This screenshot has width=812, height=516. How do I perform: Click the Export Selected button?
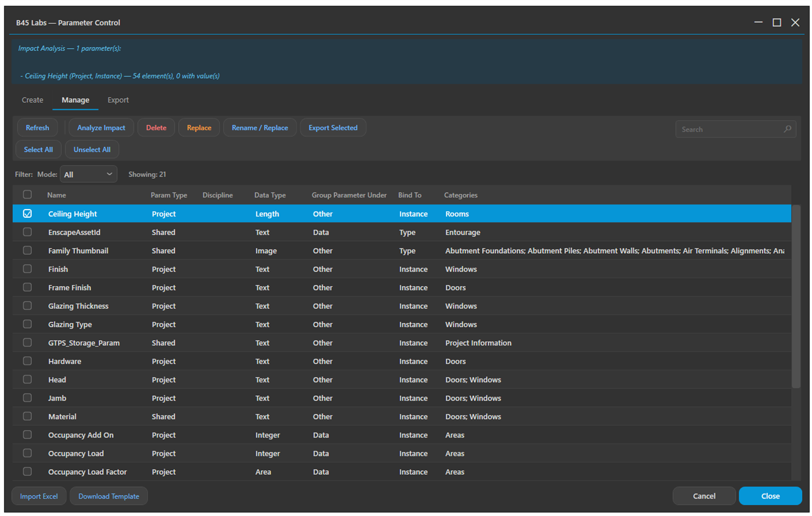coord(333,128)
